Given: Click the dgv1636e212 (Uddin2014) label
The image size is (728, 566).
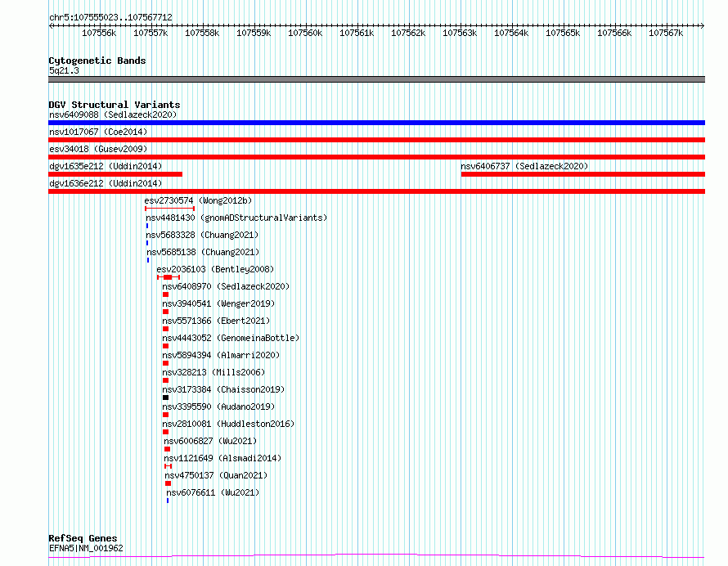Looking at the screenshot, I should 106,183.
